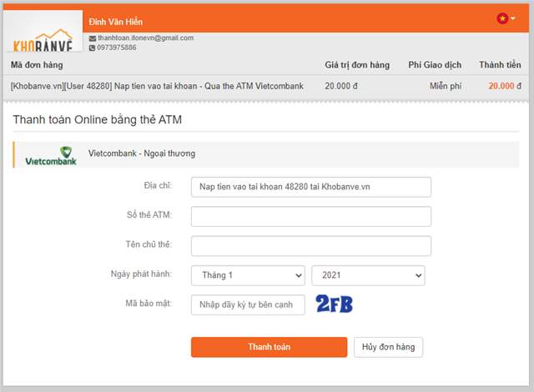Click the Thành tiền header

click(x=500, y=65)
